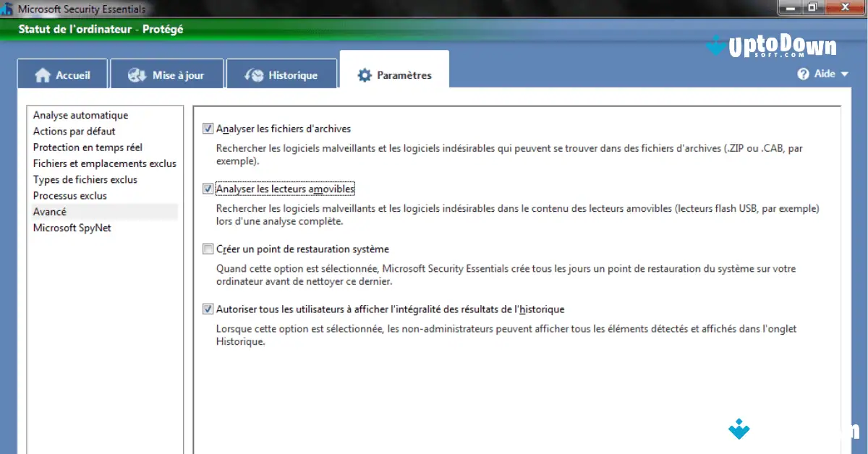The height and width of the screenshot is (454, 868).
Task: Enable Créer un point de restauration système
Action: [x=208, y=249]
